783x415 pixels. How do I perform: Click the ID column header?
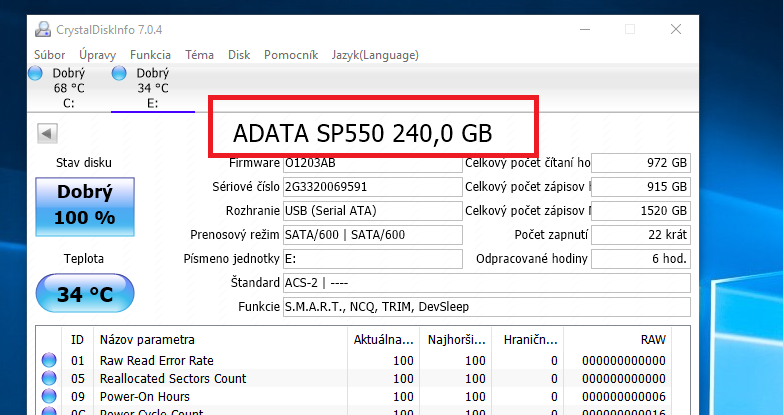coord(77,340)
